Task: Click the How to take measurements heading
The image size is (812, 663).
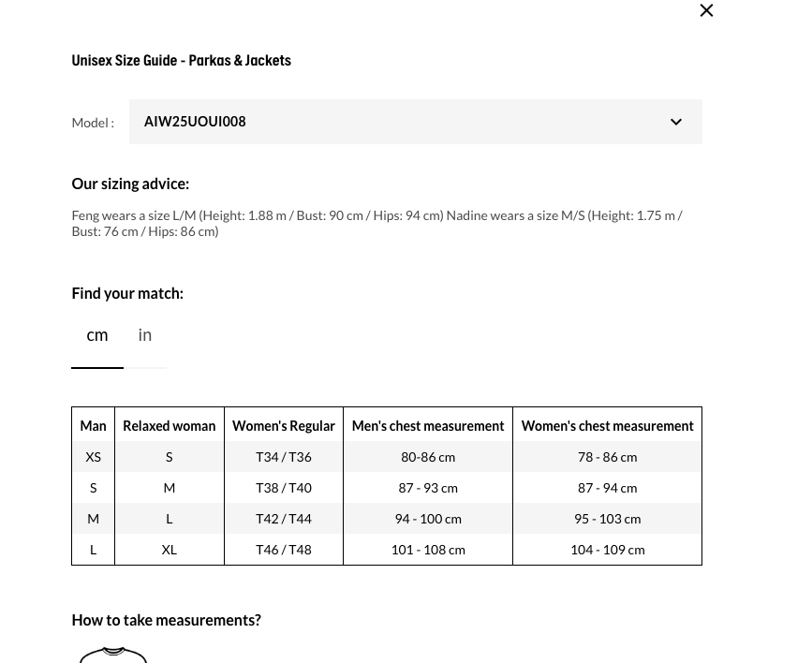Action: (x=166, y=620)
